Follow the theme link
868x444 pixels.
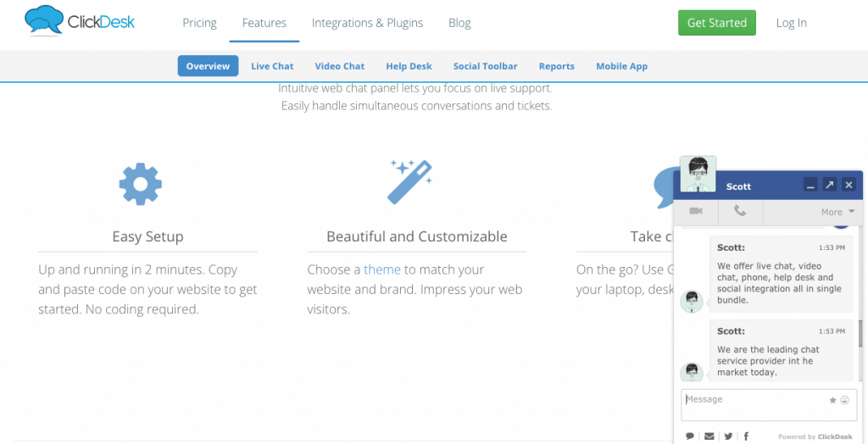pos(382,269)
